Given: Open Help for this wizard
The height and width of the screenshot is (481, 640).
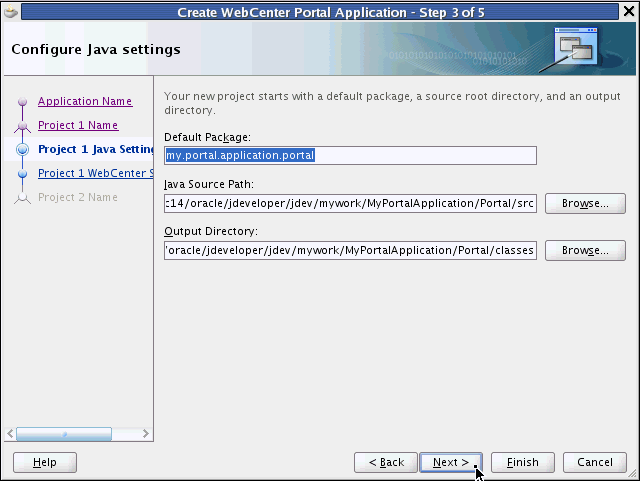Looking at the screenshot, I should click(x=45, y=462).
